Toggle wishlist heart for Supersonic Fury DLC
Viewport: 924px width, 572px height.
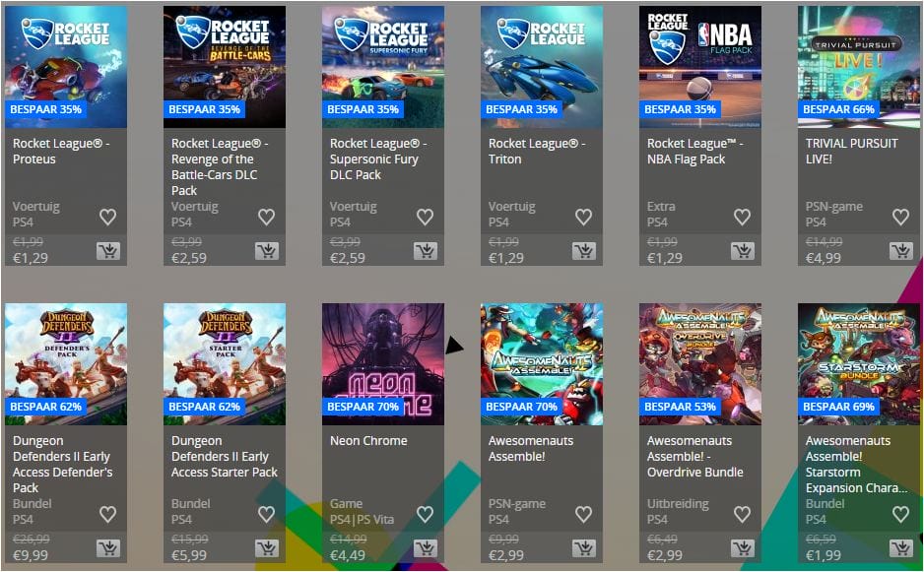tap(425, 217)
